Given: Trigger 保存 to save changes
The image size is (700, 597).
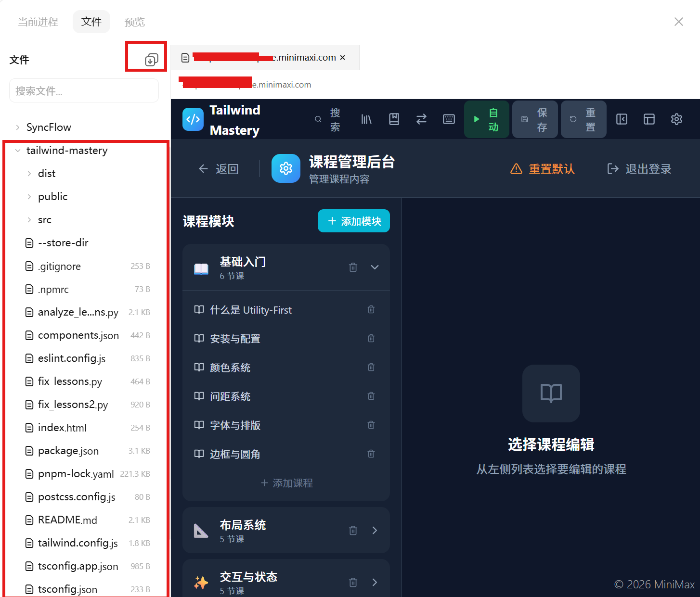Looking at the screenshot, I should [535, 119].
